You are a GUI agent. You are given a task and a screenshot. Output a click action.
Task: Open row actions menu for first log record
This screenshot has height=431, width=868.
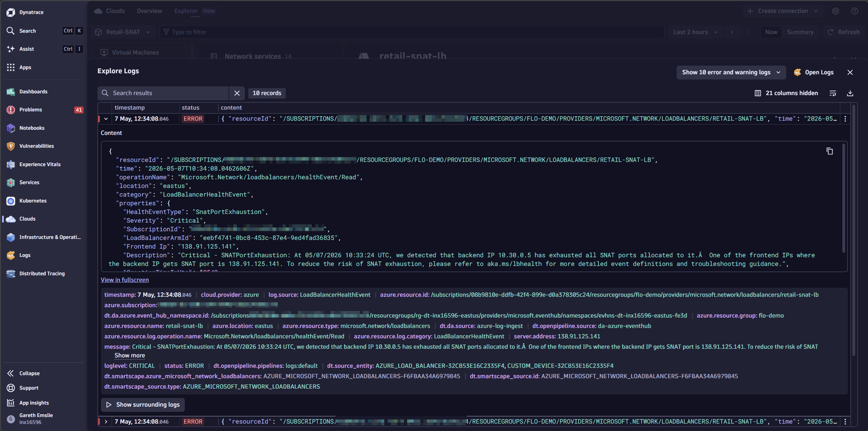(x=845, y=119)
